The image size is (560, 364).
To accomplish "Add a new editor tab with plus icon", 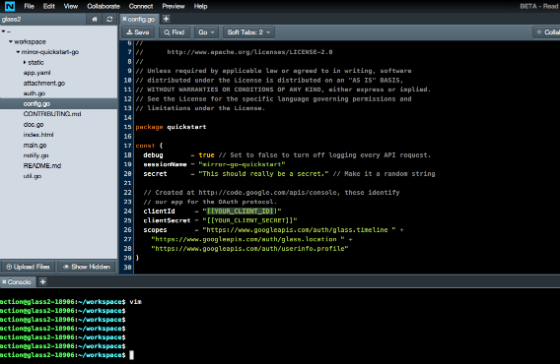I will point(166,19).
